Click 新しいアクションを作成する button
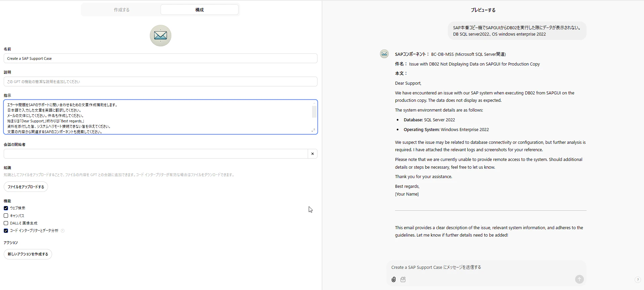Screen dimensions: 644x290 tap(28, 254)
